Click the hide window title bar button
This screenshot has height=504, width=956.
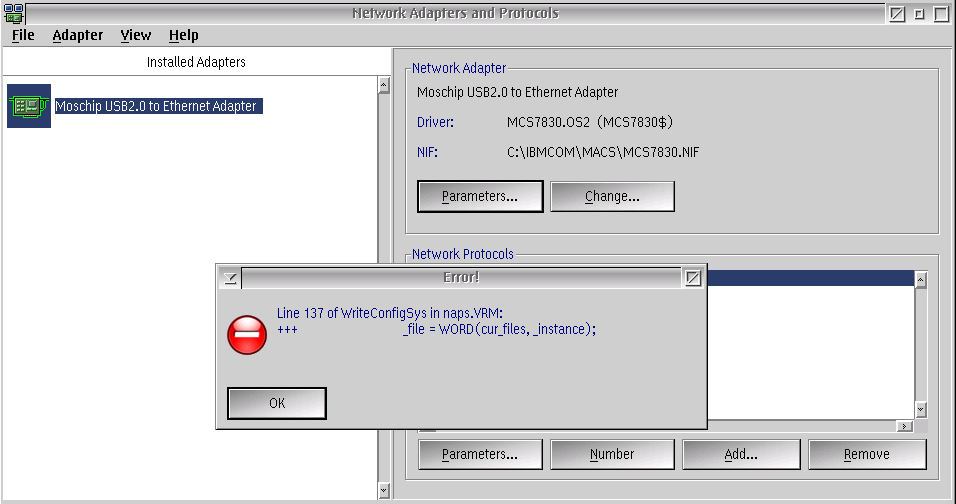click(x=897, y=13)
